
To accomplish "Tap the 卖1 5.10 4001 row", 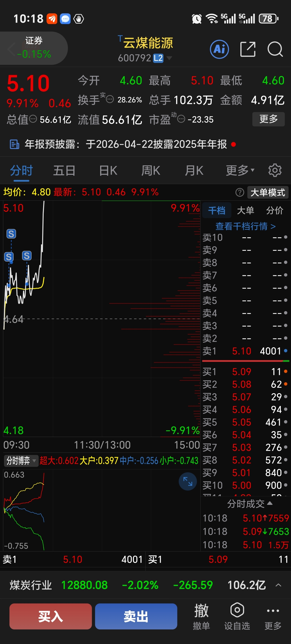I will point(245,351).
